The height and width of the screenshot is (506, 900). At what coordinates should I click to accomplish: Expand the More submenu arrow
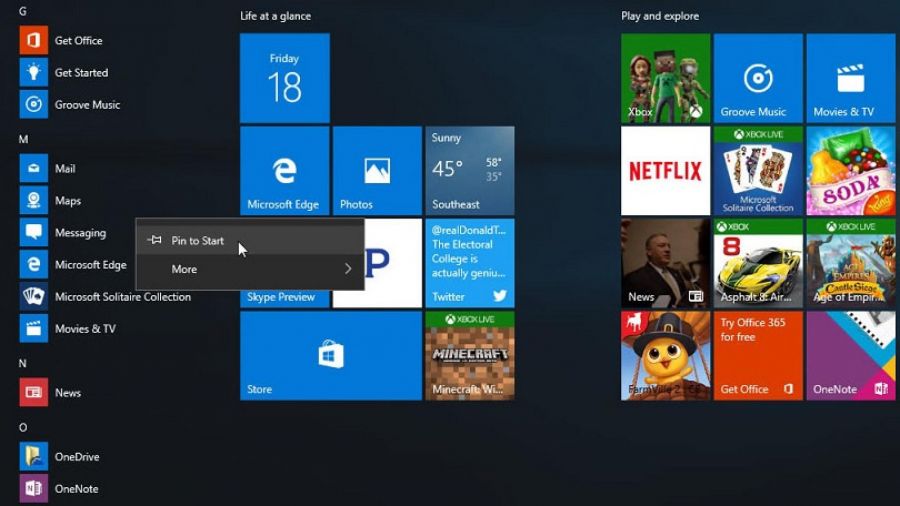tap(348, 268)
